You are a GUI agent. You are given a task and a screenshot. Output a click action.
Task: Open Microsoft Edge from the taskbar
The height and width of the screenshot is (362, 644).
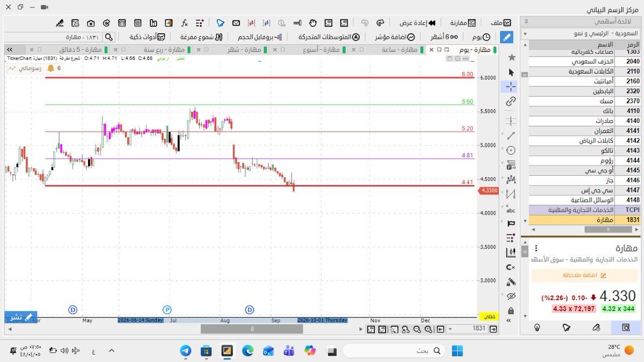[x=247, y=351]
